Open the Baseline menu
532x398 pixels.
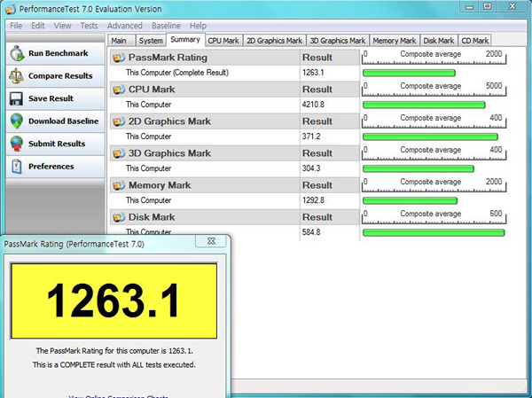[x=166, y=26]
